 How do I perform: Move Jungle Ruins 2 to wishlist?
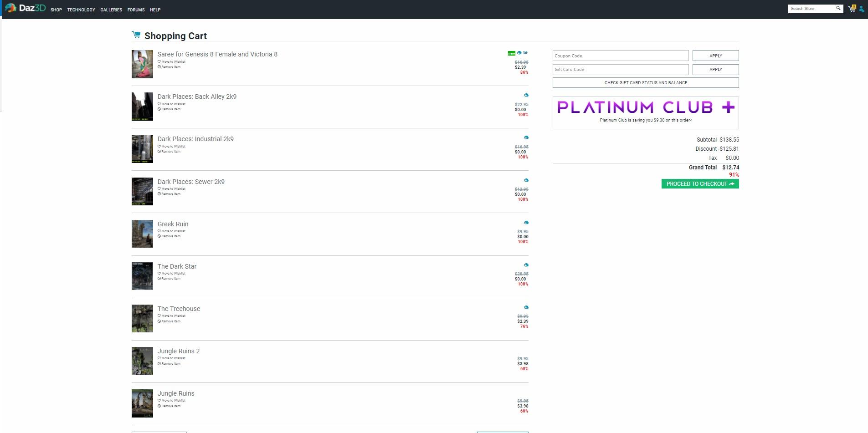173,358
